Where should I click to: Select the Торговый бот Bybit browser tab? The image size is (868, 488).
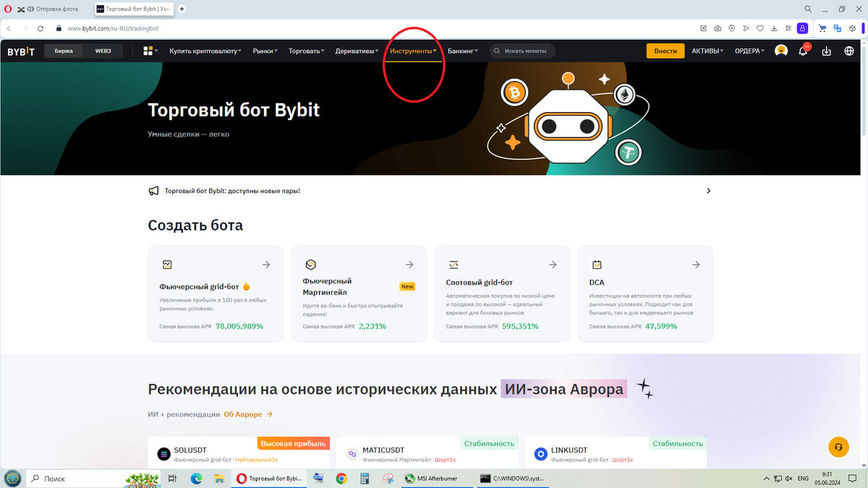point(134,9)
